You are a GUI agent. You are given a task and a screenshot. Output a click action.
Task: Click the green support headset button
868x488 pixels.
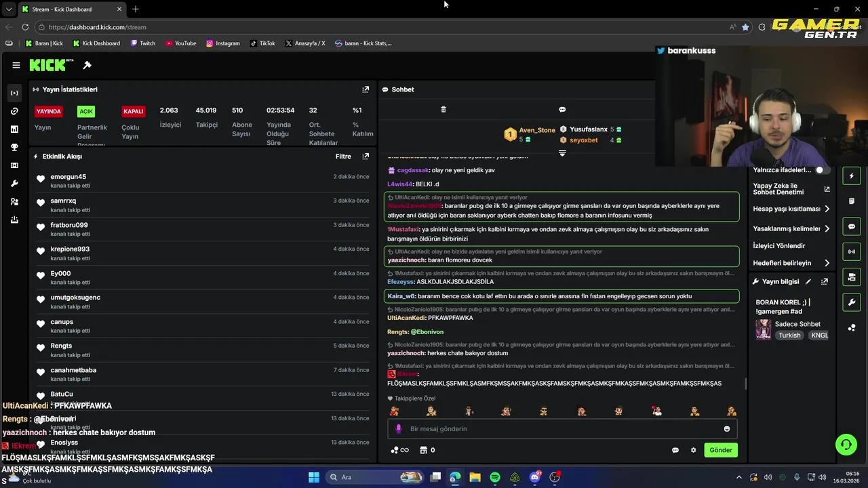pos(846,445)
